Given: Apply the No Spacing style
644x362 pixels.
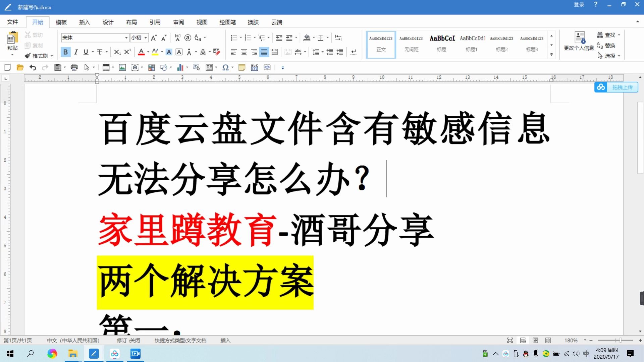Looking at the screenshot, I should coord(411,45).
